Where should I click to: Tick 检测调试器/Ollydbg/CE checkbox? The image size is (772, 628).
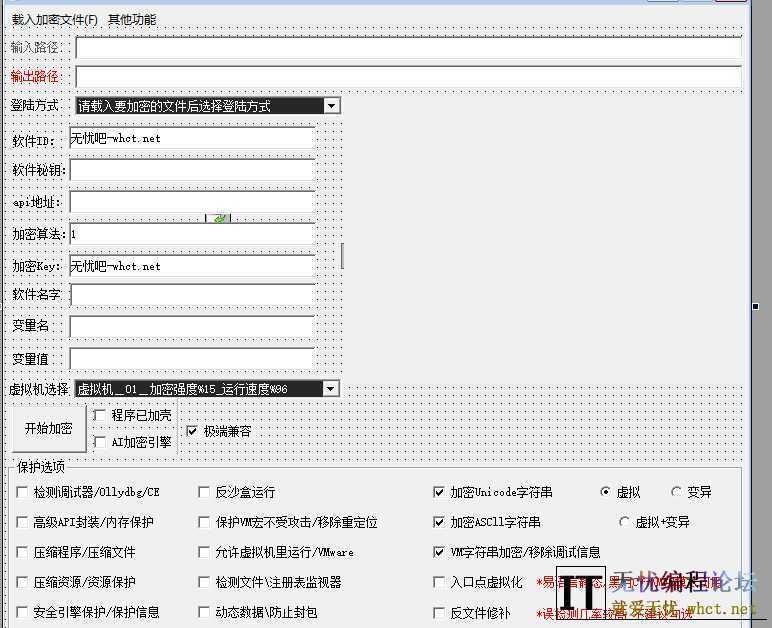23,492
